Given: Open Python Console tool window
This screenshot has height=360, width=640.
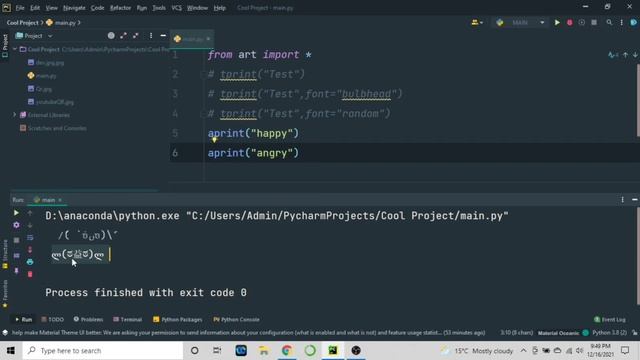Looking at the screenshot, I should click(236, 320).
